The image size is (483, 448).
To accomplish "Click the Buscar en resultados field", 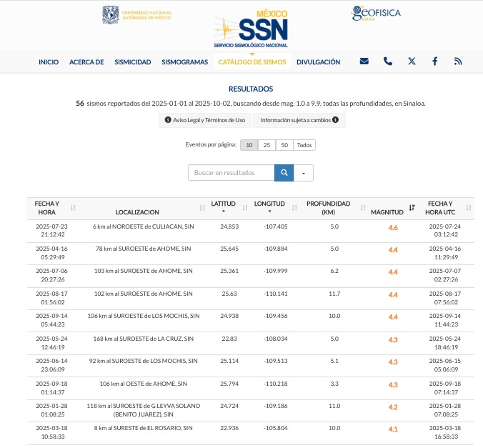I will pyautogui.click(x=231, y=172).
